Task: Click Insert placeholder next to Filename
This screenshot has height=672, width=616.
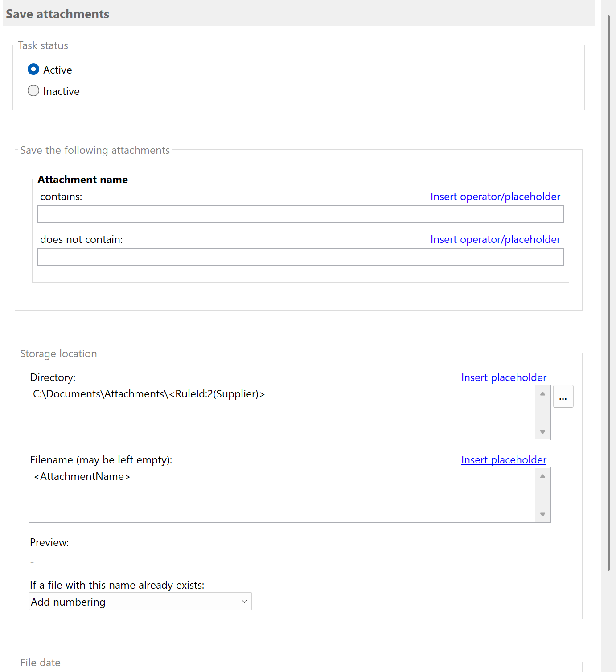Action: point(504,460)
